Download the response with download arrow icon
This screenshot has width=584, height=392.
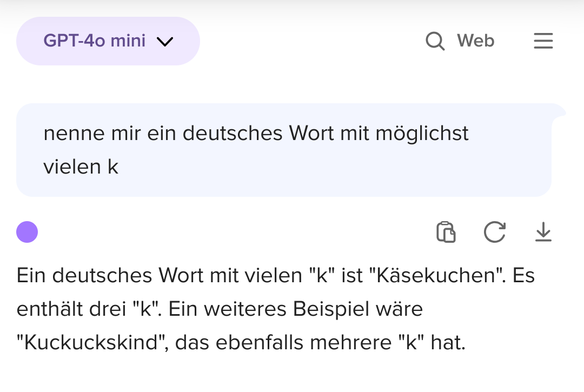coord(543,232)
